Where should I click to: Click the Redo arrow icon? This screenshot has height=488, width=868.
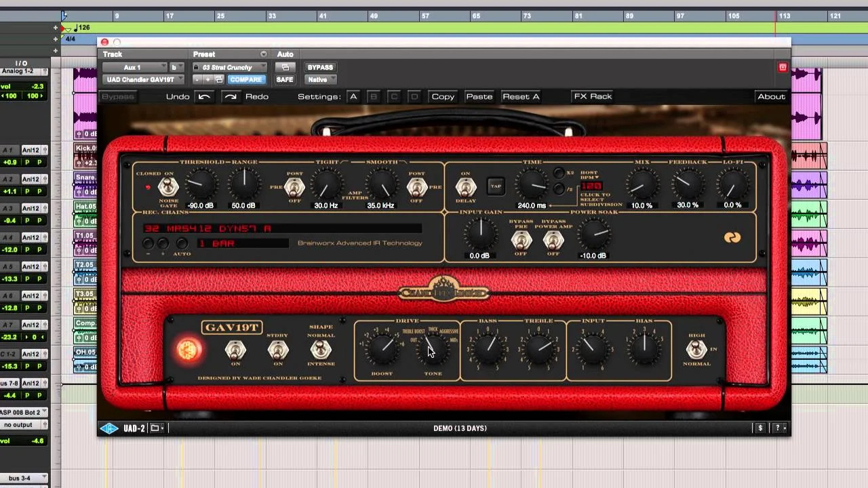tap(231, 96)
